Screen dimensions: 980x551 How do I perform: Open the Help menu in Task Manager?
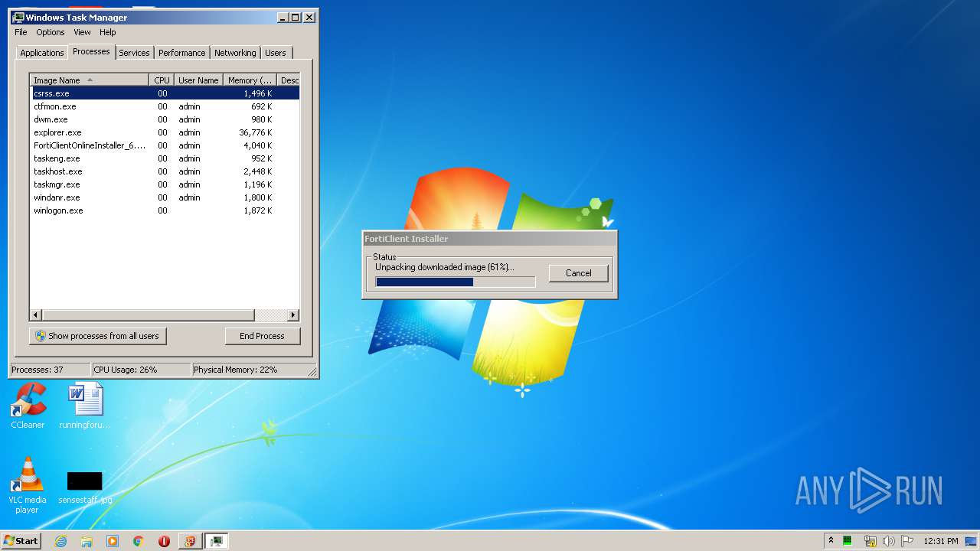pos(108,32)
